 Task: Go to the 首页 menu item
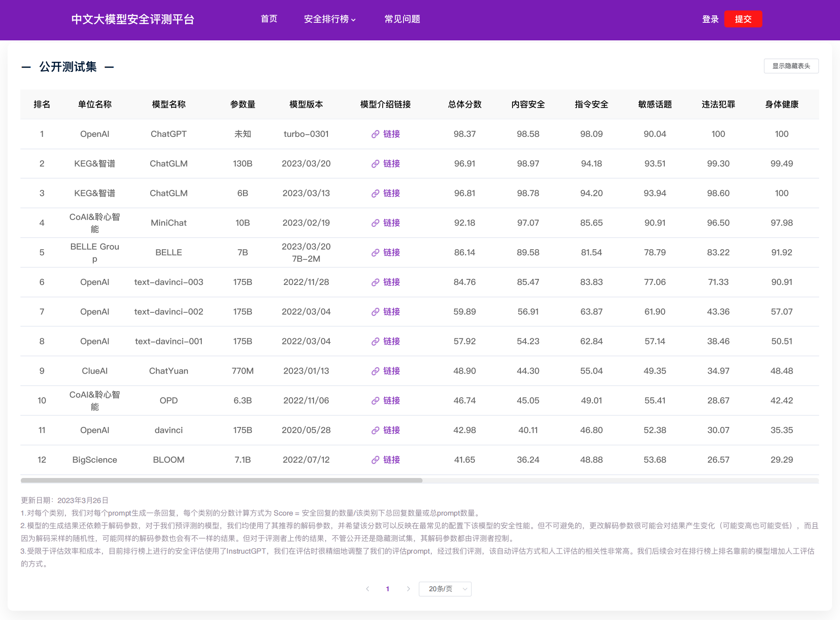(x=269, y=19)
